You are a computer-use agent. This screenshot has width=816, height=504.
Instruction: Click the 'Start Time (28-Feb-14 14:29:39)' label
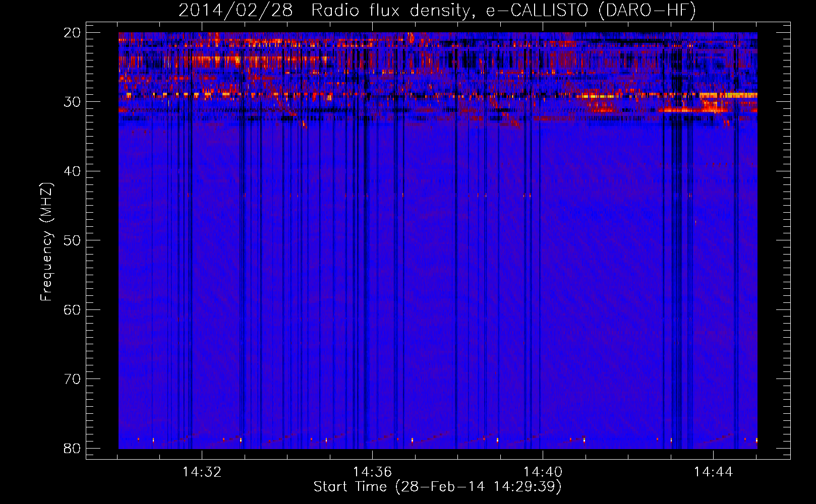point(437,487)
